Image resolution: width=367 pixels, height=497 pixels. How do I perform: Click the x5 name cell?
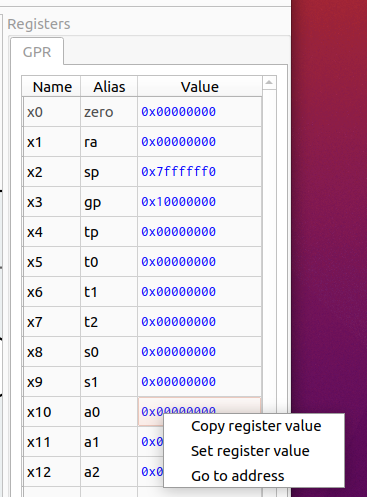coord(52,262)
